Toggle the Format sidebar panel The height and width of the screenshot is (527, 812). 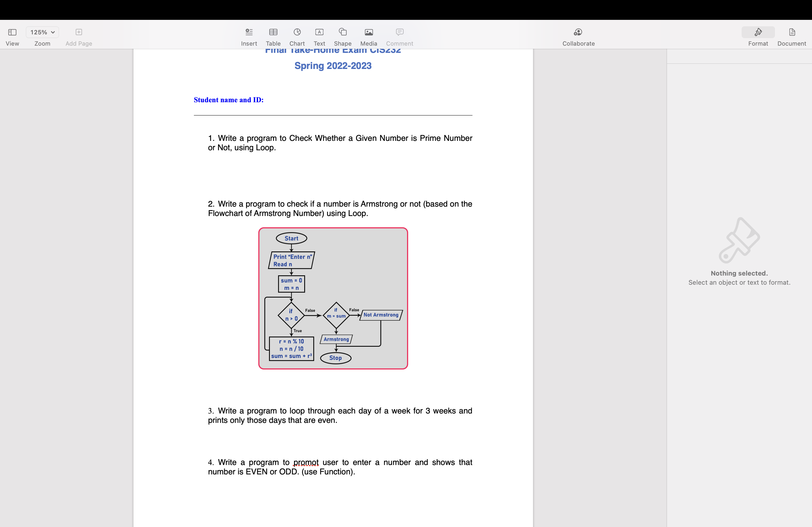point(758,32)
